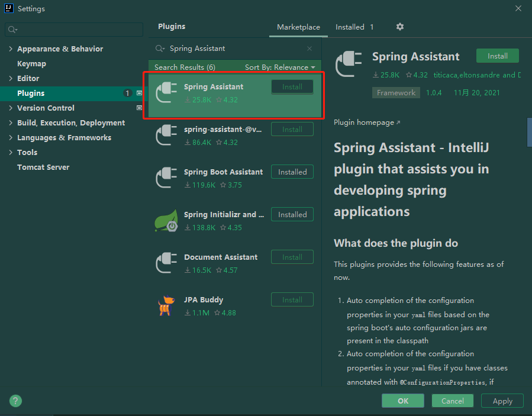The height and width of the screenshot is (416, 532).
Task: Click the Spring Initializr leaf icon
Action: click(166, 220)
